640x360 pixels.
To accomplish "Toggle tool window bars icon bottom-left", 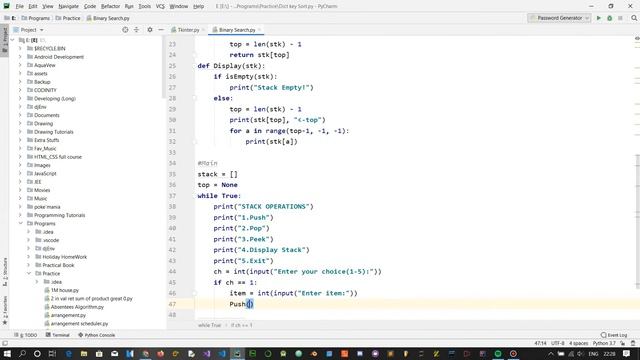I will pyautogui.click(x=4, y=343).
